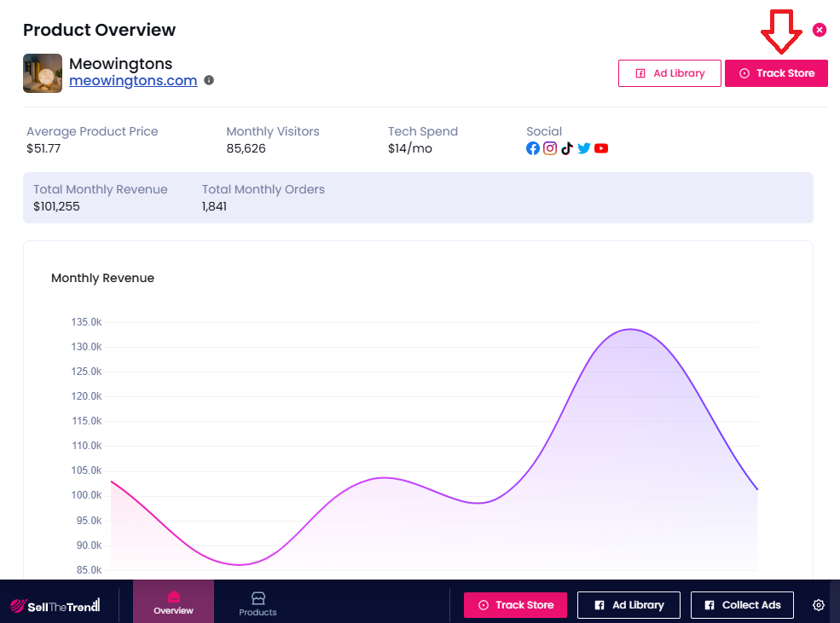Click the info icon beside meowingtons.com

pyautogui.click(x=209, y=80)
